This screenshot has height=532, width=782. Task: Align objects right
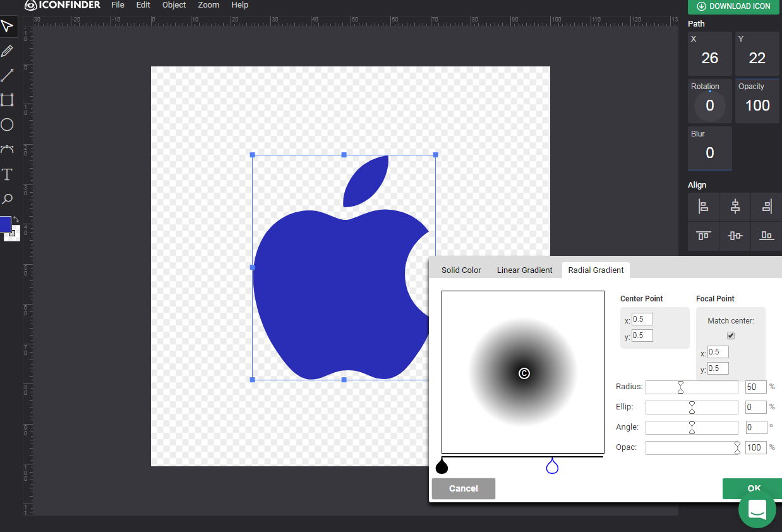[766, 206]
